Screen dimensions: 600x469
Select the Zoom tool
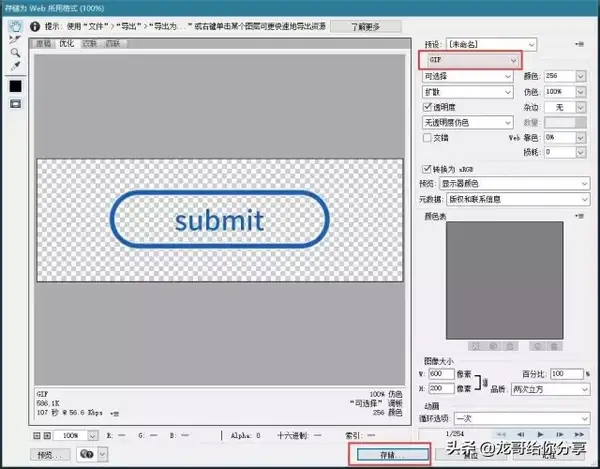point(14,52)
